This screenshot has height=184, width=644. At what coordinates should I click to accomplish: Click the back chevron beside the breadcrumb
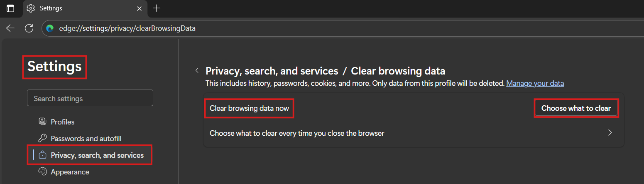197,70
